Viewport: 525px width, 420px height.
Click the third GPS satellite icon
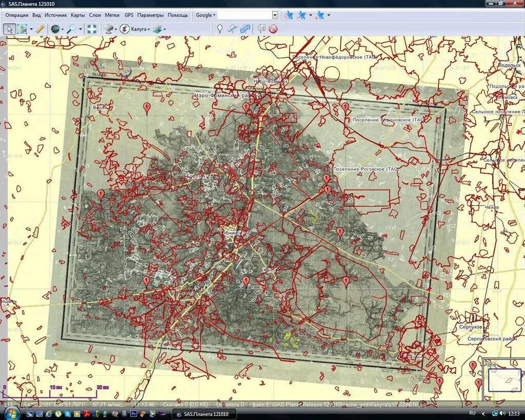pos(320,15)
